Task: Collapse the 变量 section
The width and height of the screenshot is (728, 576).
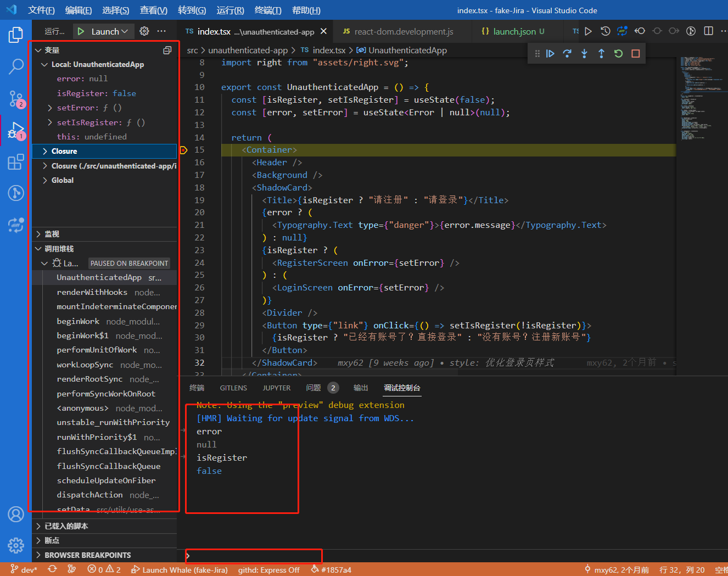Action: pyautogui.click(x=104, y=50)
